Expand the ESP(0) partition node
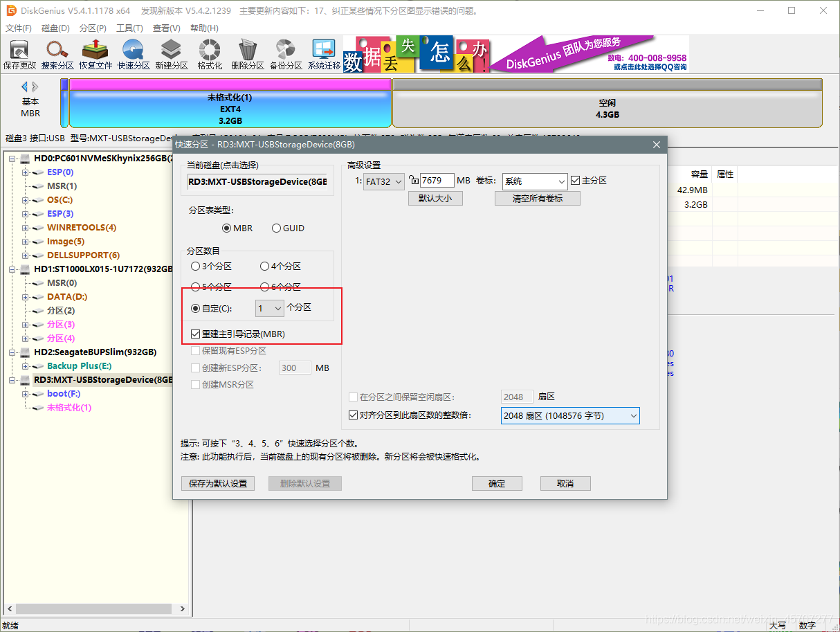The height and width of the screenshot is (632, 840). [26, 172]
